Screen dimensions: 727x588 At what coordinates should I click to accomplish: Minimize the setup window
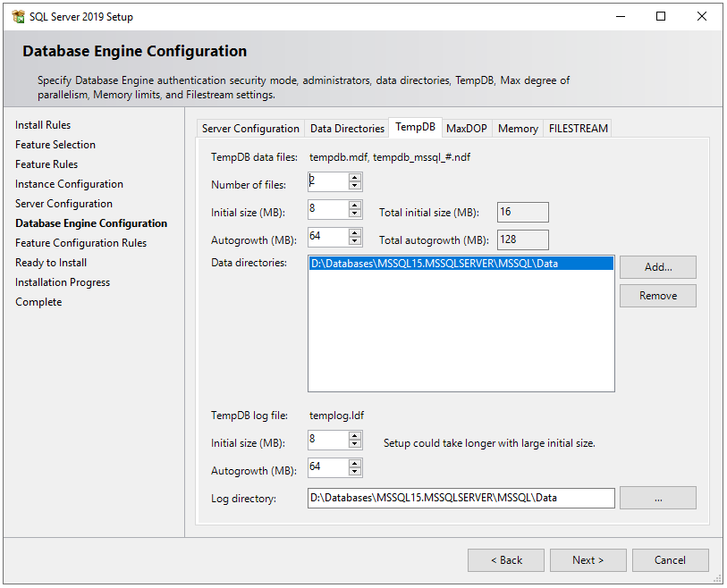click(621, 17)
